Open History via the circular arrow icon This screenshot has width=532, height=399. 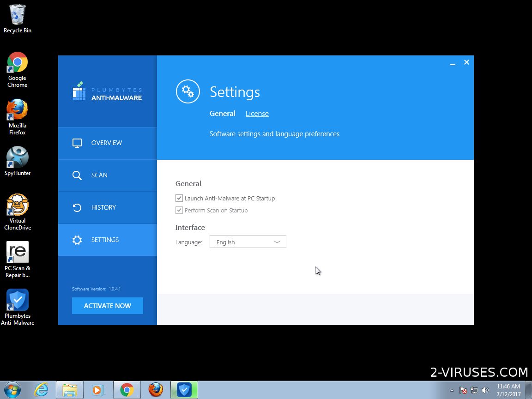[x=77, y=207]
